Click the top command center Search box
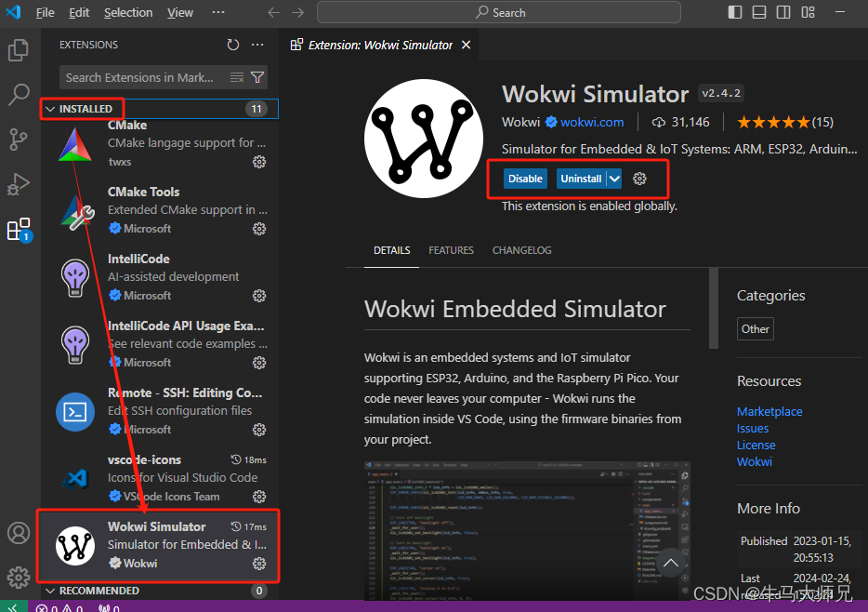868x612 pixels. [x=499, y=12]
